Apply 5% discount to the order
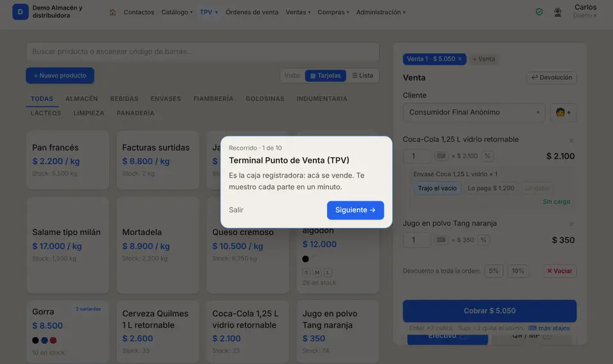This screenshot has width=613, height=364. tap(494, 271)
